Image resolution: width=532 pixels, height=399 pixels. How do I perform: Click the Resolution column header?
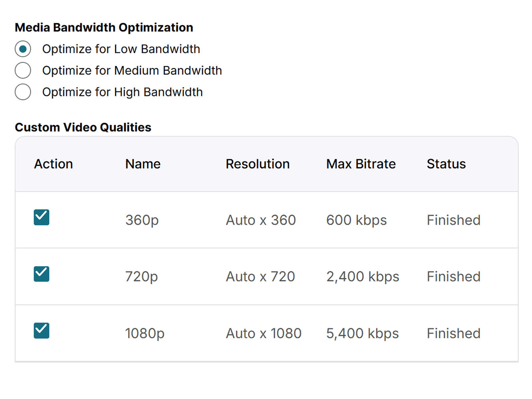point(258,164)
